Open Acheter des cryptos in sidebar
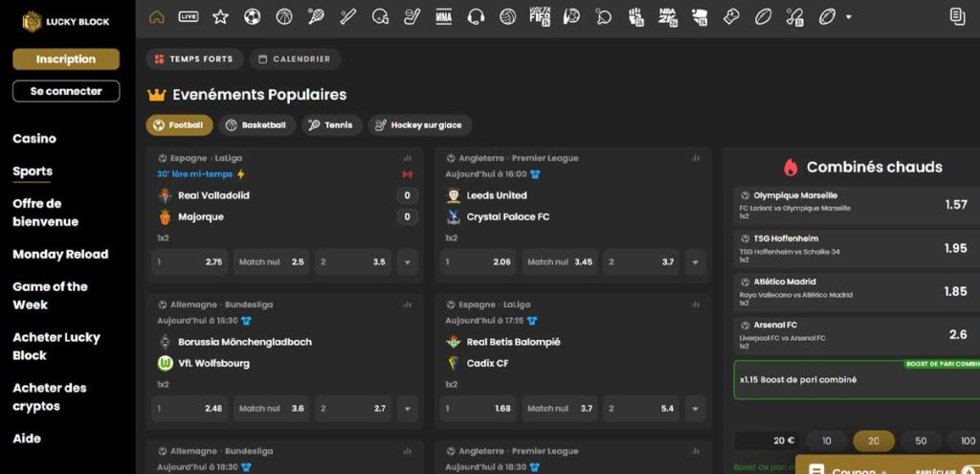The height and width of the screenshot is (474, 980). (x=50, y=397)
